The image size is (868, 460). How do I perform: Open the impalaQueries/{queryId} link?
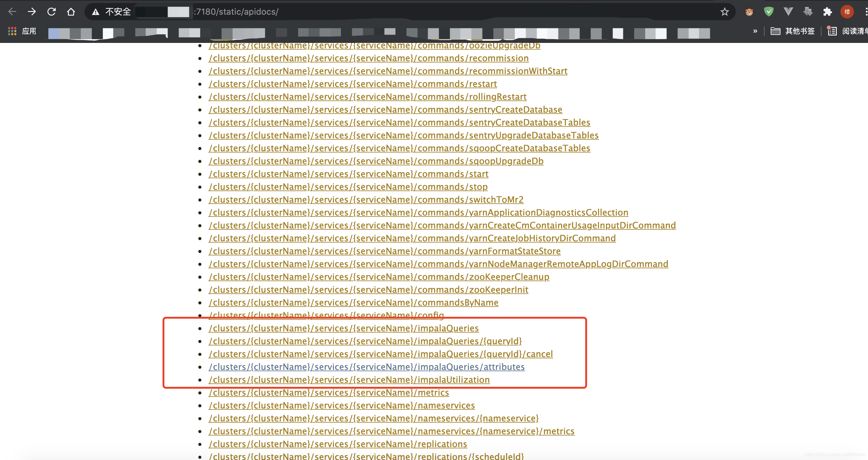point(365,341)
